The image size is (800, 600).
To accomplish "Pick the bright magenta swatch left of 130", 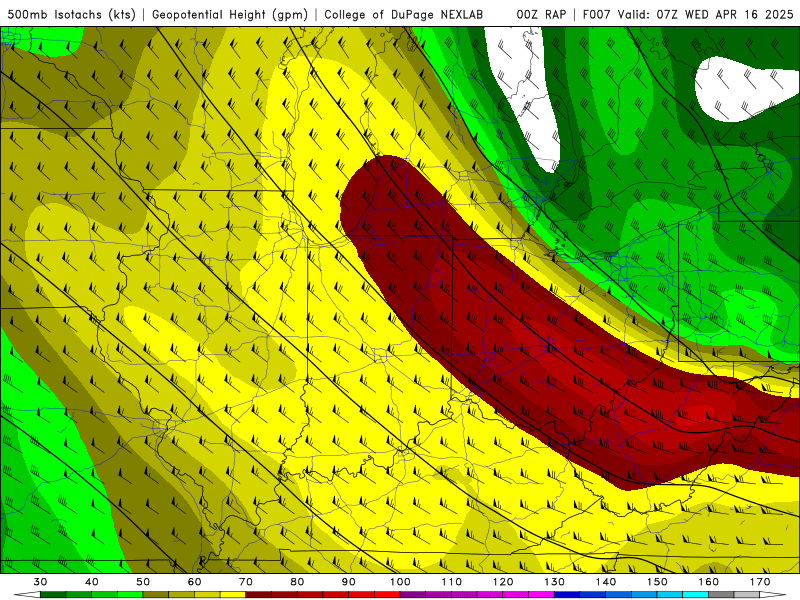I will 542,595.
